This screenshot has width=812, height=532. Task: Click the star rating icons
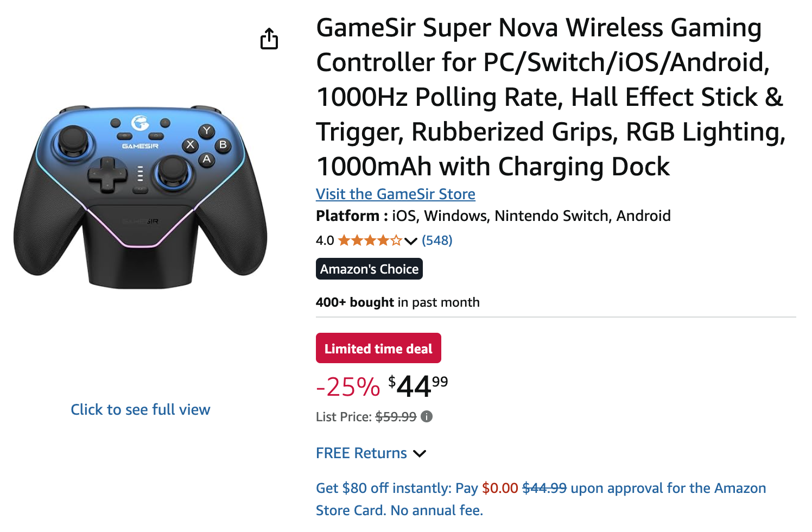[x=370, y=240]
